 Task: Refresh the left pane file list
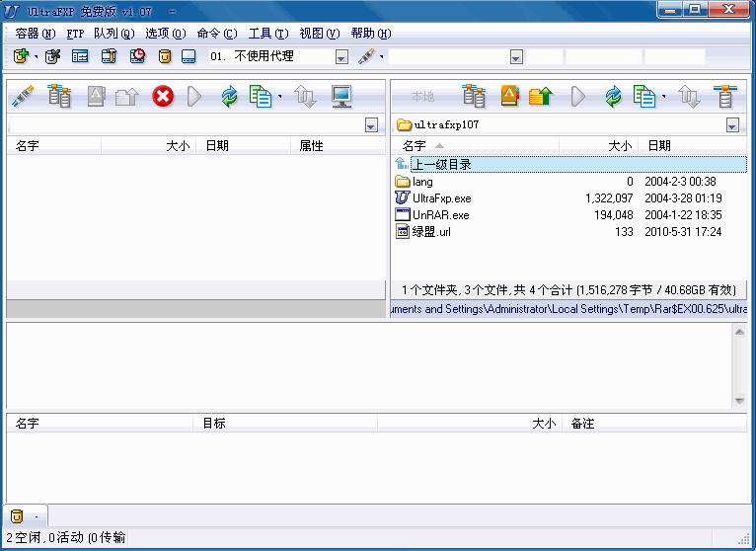[x=230, y=96]
